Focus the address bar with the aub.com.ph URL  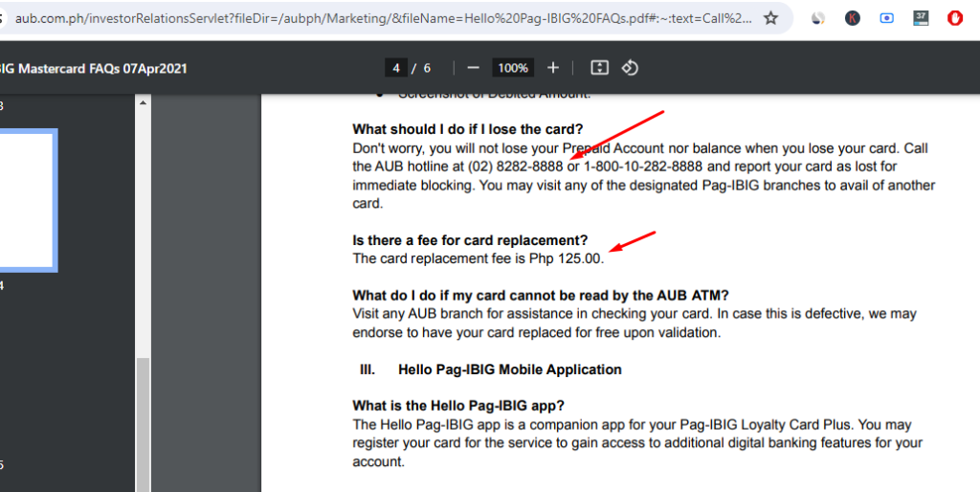click(383, 18)
